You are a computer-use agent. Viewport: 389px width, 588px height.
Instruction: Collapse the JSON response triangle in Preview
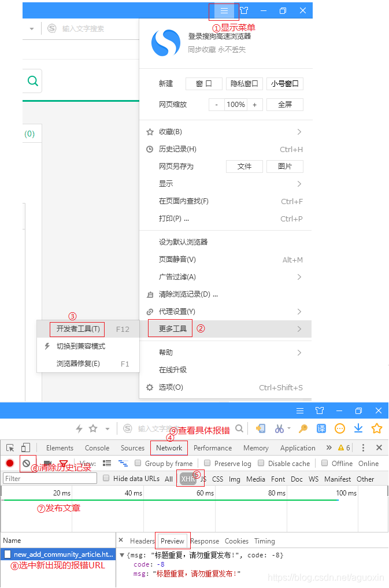click(x=122, y=556)
